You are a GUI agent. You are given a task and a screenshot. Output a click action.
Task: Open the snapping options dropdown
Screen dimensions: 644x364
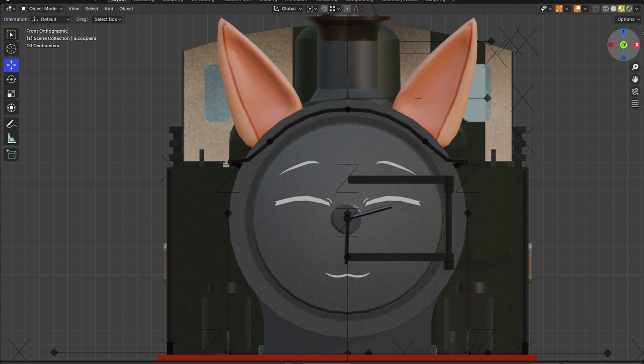pos(335,9)
